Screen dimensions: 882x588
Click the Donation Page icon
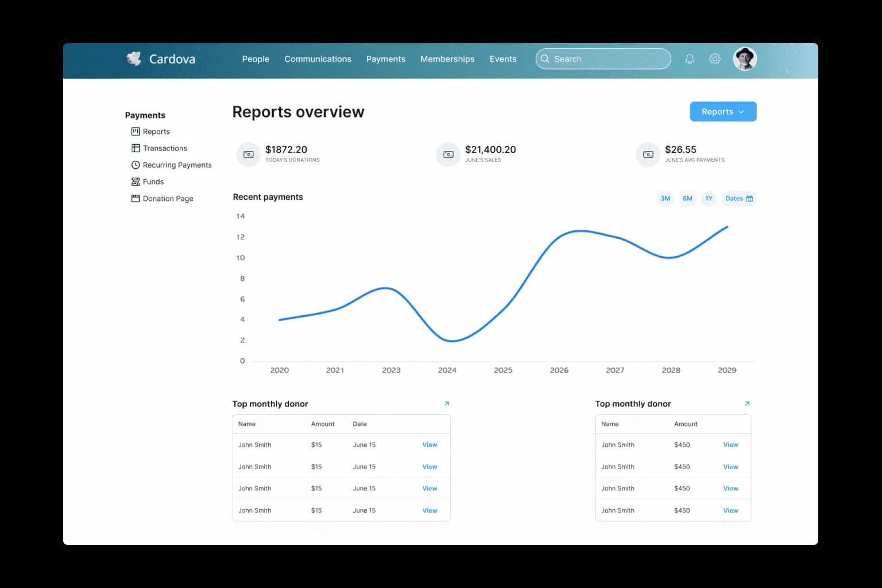coord(136,199)
